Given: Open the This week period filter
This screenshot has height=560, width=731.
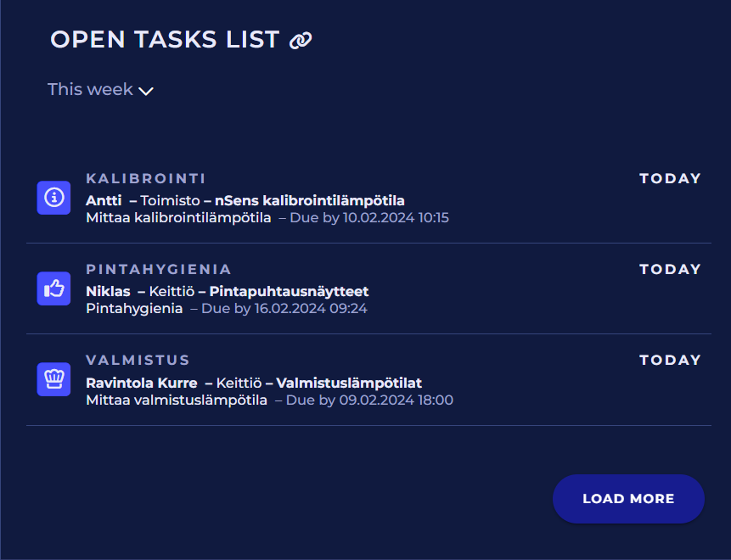Looking at the screenshot, I should (91, 89).
